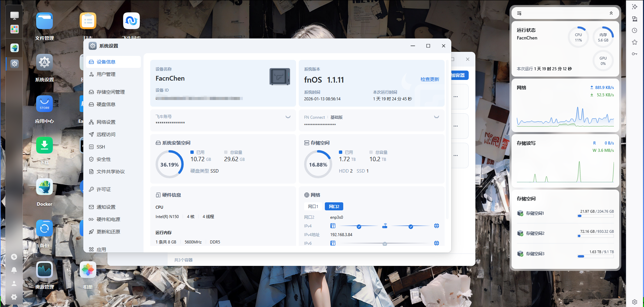
Task: Open the 资源管理 resource monitor icon
Action: pyautogui.click(x=44, y=270)
